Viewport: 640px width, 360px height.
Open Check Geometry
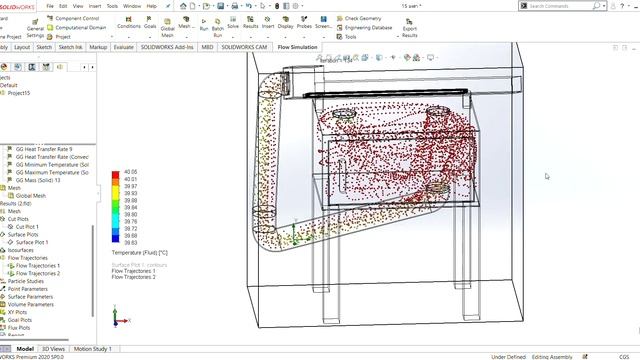[359, 18]
